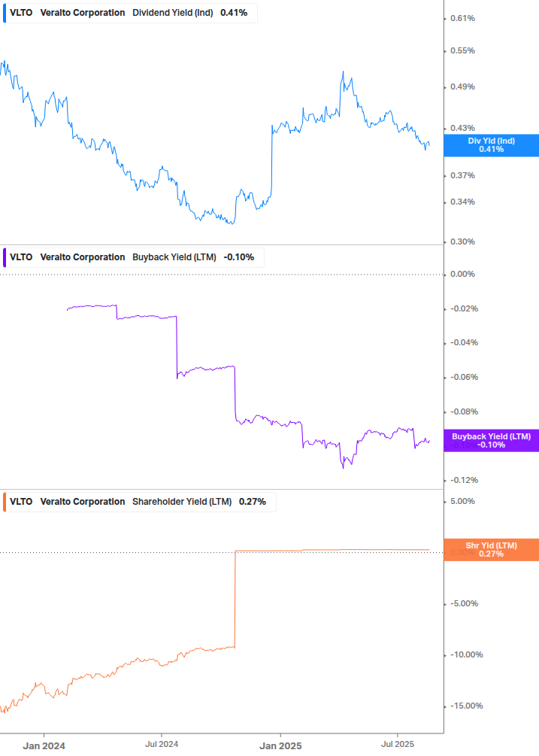
Task: Click the -0.12% tick on buyback yield axis
Action: click(465, 480)
